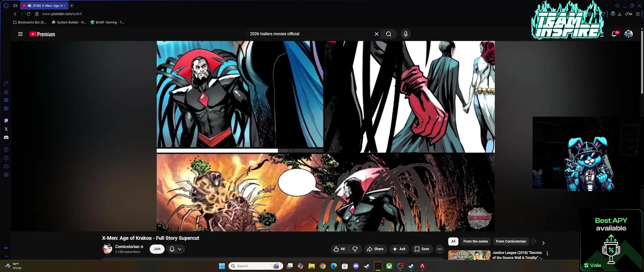Screen dimensions: 644x272
Task: Launch Google Chrome from taskbar
Action: click(323, 266)
